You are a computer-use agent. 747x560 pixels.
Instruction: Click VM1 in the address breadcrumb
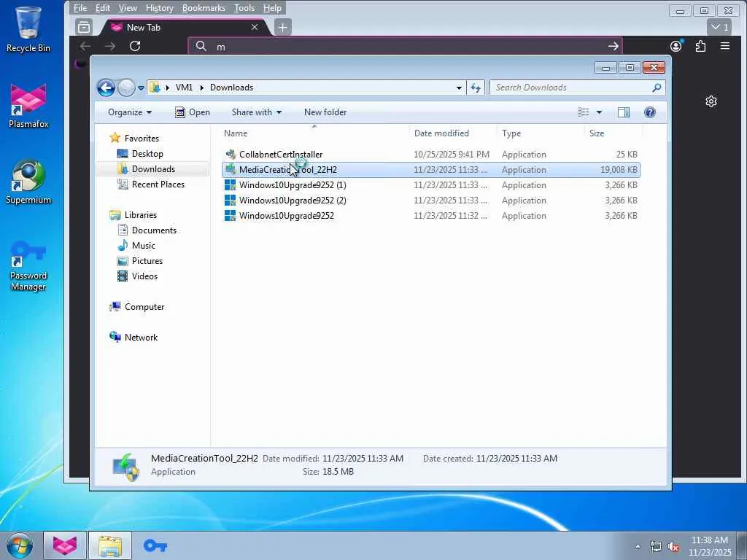[x=184, y=87]
